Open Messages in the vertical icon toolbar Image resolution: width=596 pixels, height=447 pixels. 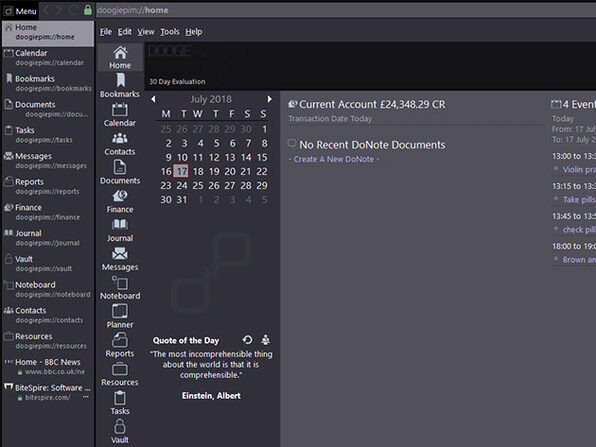pyautogui.click(x=120, y=259)
